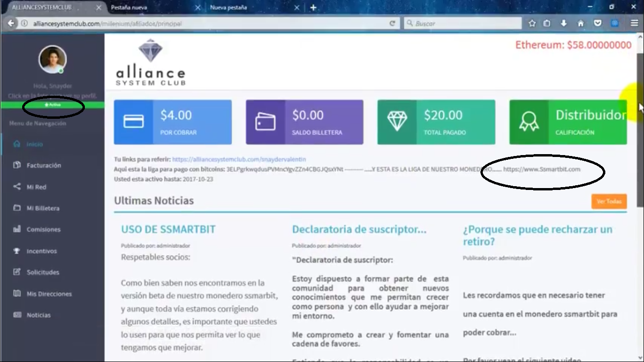Open the Declaratoria de suscriptor article
Screen dimensions: 644x362
pyautogui.click(x=359, y=230)
